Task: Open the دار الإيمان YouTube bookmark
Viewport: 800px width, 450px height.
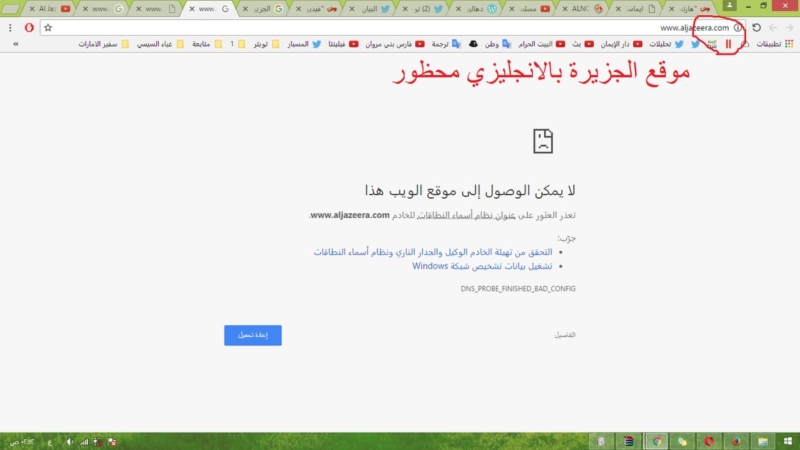Action: tap(621, 44)
